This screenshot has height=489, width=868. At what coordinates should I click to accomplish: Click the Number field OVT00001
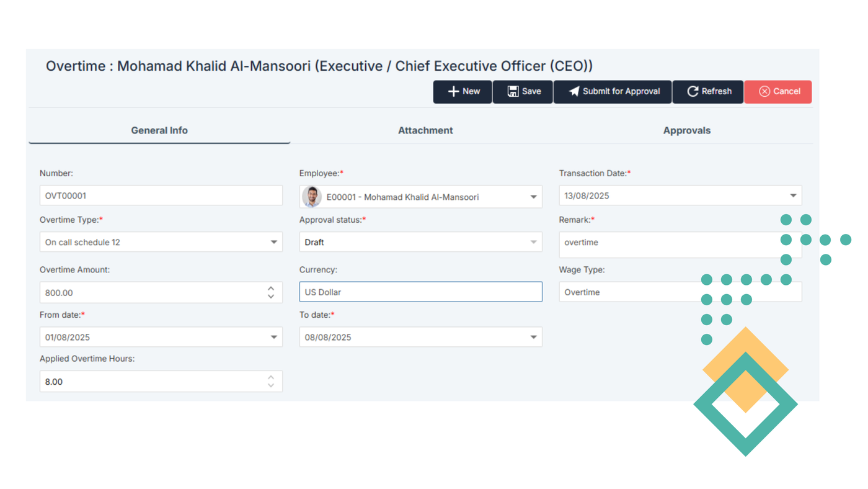[161, 195]
